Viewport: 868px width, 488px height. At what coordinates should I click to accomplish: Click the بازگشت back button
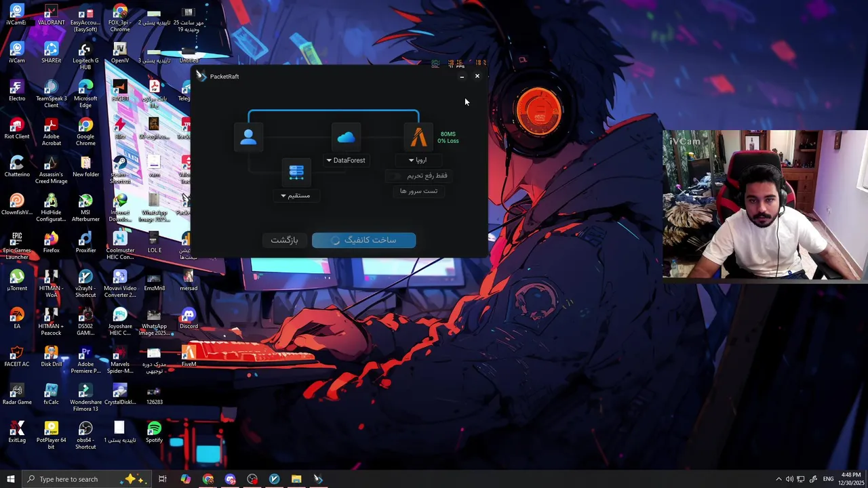click(x=284, y=240)
